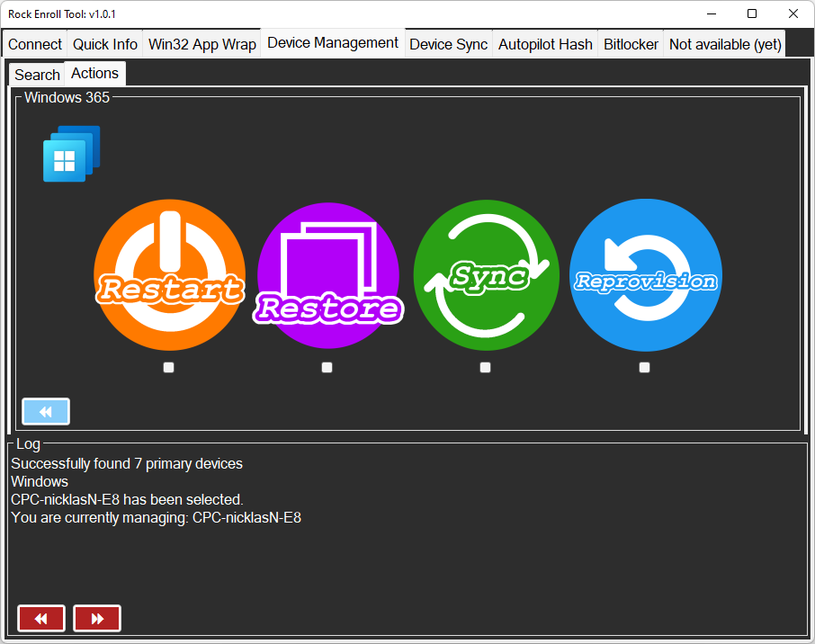This screenshot has height=644, width=815.
Task: Click the light blue rewind button
Action: tap(46, 411)
